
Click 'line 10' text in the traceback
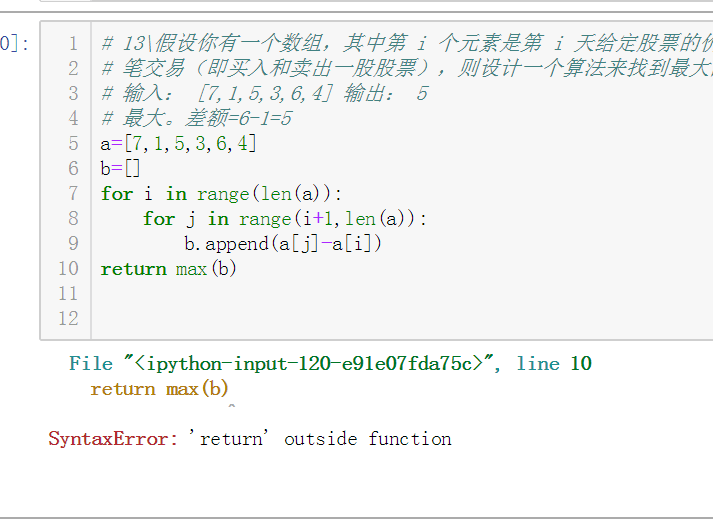[554, 364]
